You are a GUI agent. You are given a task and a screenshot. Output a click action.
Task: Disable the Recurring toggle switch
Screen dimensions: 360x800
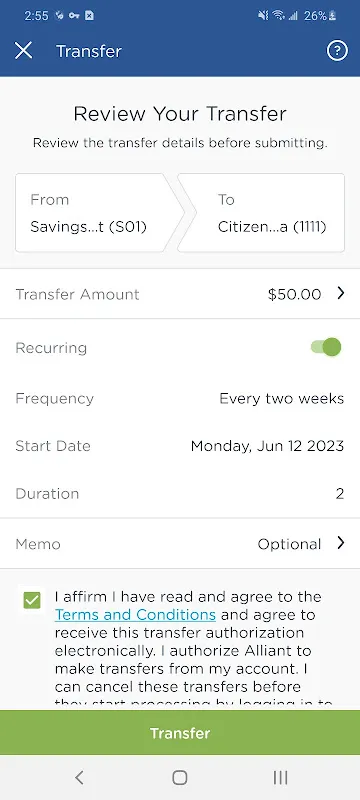pyautogui.click(x=326, y=347)
